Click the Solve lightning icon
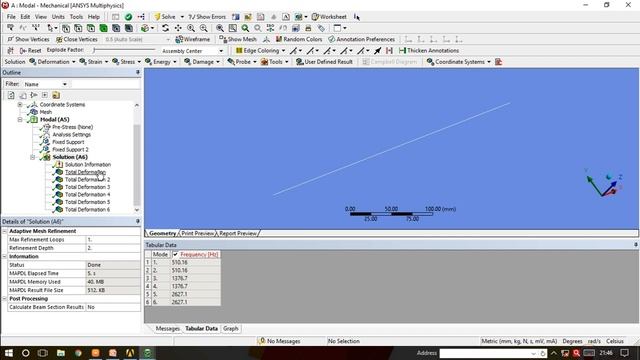Viewport: 640px width, 360px height. click(157, 17)
